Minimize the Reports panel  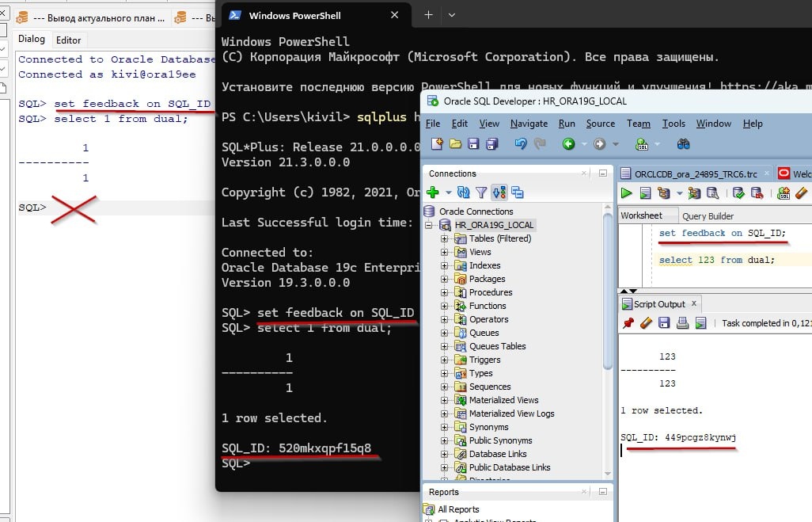coord(603,491)
